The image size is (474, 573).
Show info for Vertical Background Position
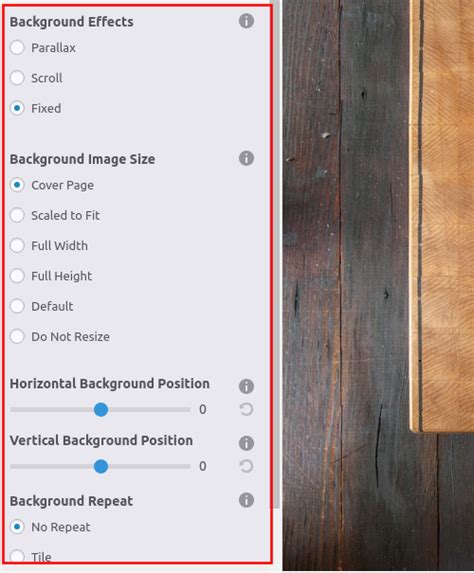246,443
